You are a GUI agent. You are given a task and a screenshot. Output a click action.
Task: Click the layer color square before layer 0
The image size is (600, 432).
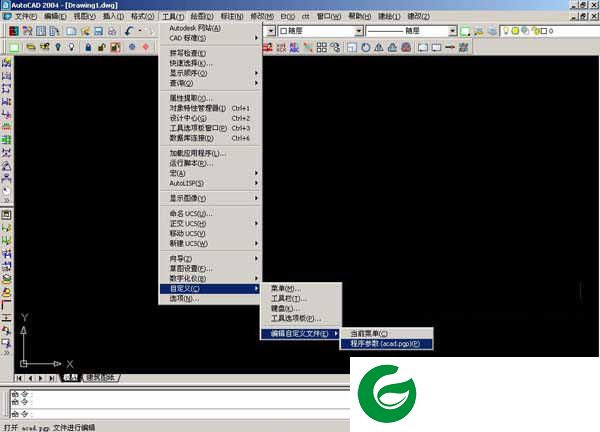pyautogui.click(x=544, y=31)
